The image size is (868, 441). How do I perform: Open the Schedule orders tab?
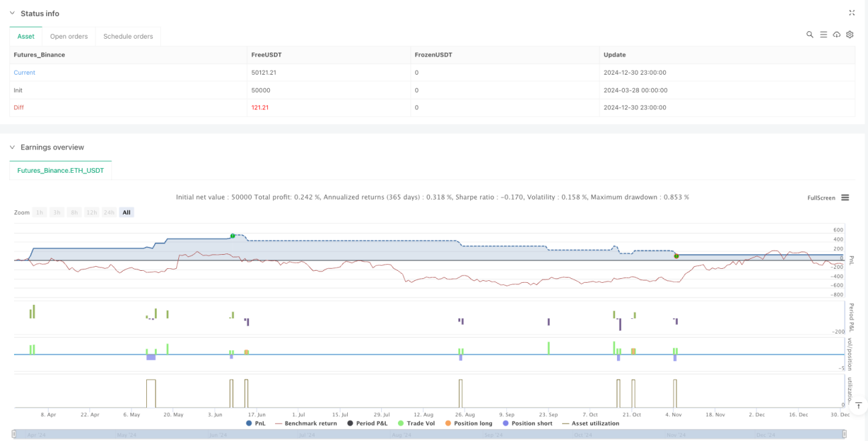point(128,36)
